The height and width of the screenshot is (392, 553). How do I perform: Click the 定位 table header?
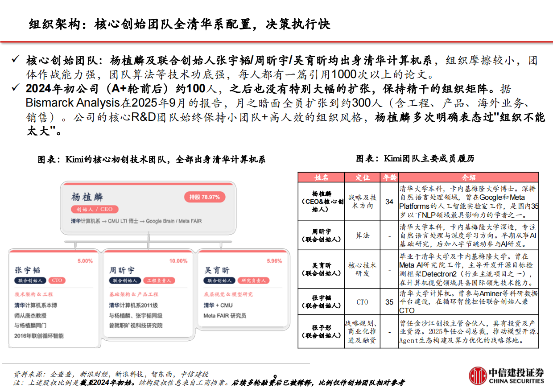(x=363, y=177)
